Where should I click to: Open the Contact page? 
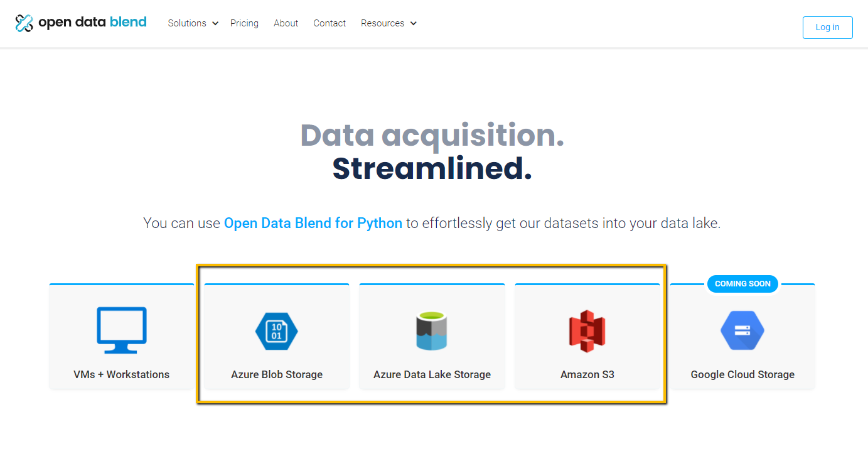pos(330,23)
